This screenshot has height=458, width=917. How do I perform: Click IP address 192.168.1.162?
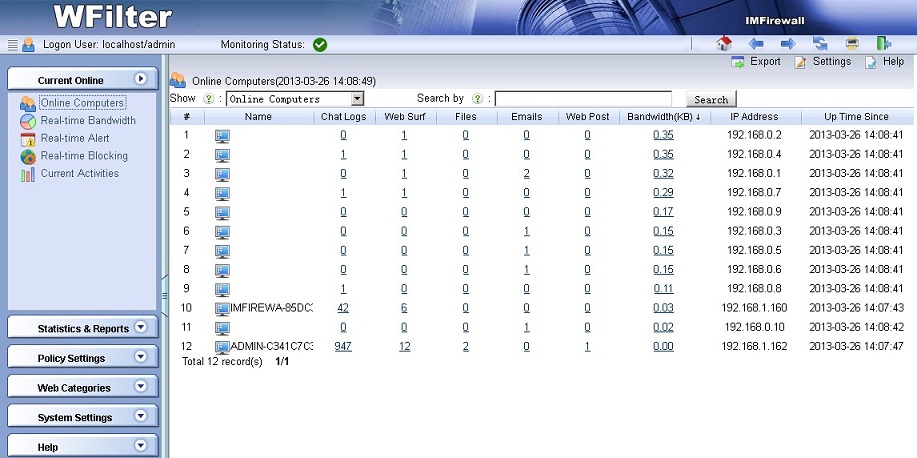click(x=754, y=346)
